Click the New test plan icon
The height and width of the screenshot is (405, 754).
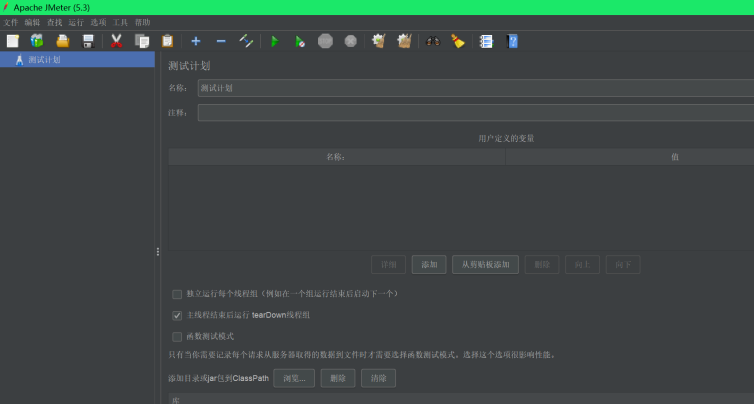point(13,41)
